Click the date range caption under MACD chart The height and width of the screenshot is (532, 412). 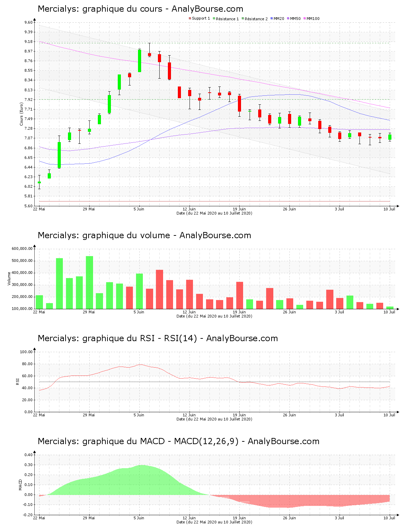coord(214,522)
